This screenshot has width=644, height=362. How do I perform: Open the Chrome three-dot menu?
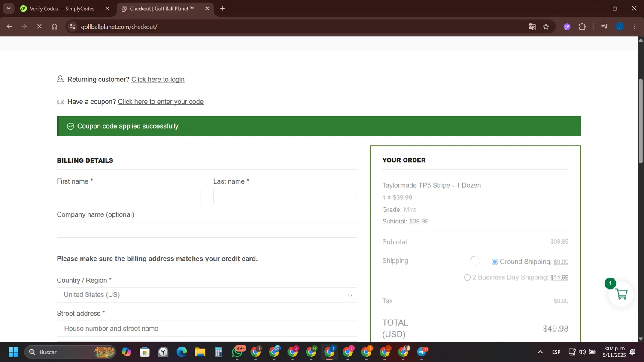(x=635, y=27)
